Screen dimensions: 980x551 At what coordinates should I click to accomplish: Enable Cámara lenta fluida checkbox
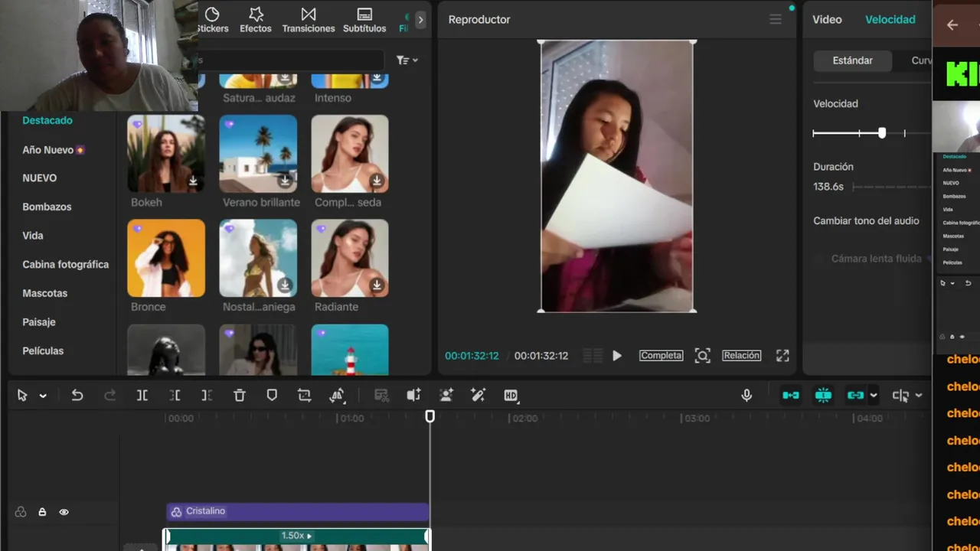(819, 259)
